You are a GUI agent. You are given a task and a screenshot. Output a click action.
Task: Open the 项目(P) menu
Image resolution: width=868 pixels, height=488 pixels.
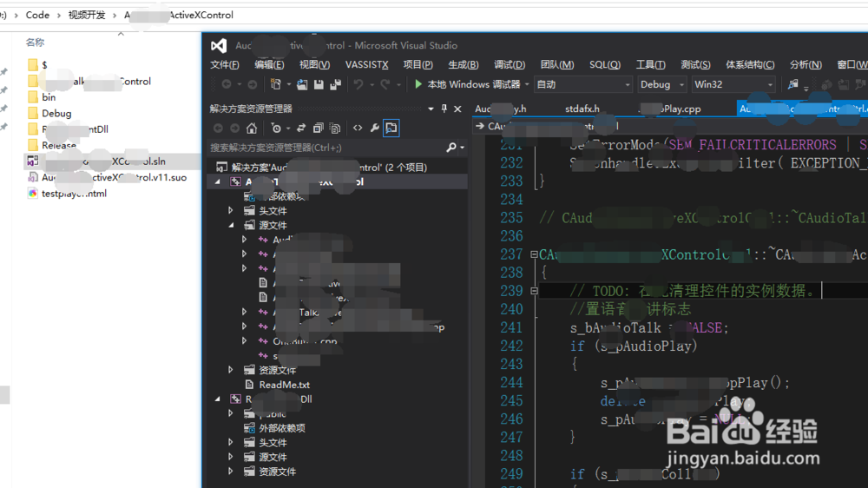point(418,65)
